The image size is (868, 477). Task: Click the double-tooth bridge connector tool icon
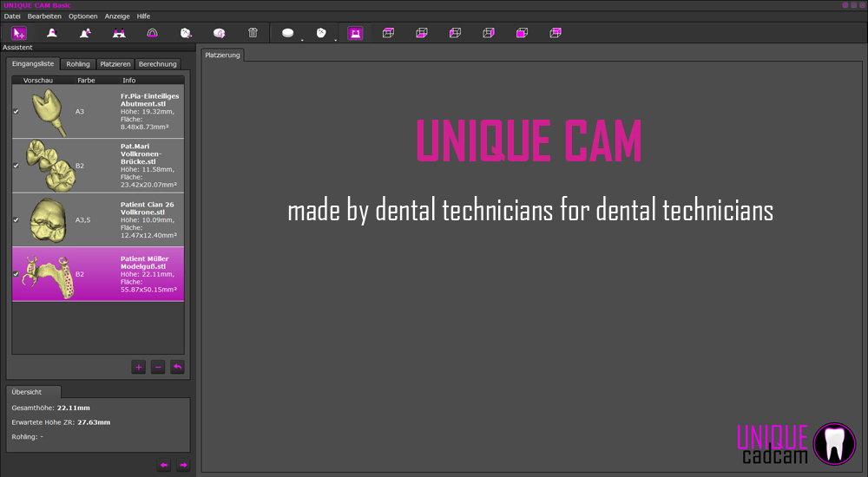[x=119, y=33]
